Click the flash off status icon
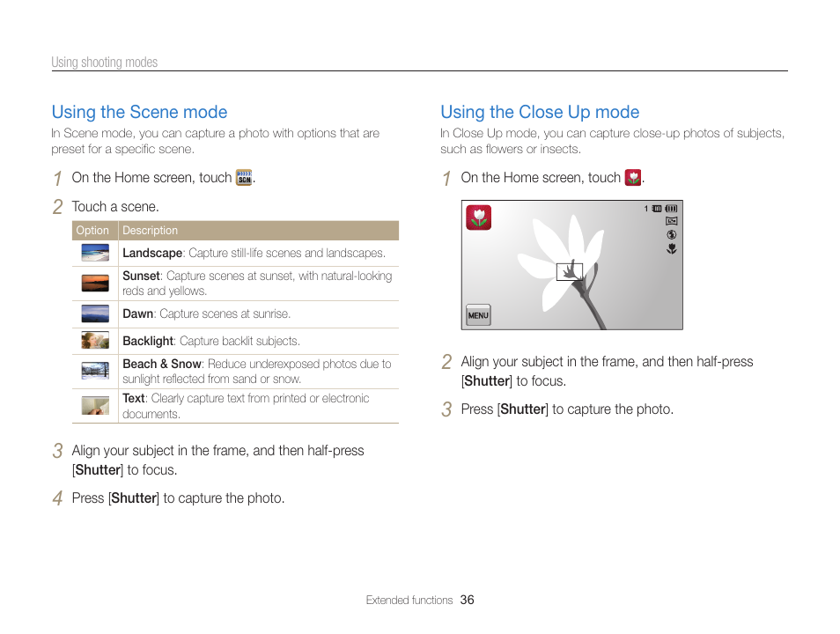 point(671,235)
